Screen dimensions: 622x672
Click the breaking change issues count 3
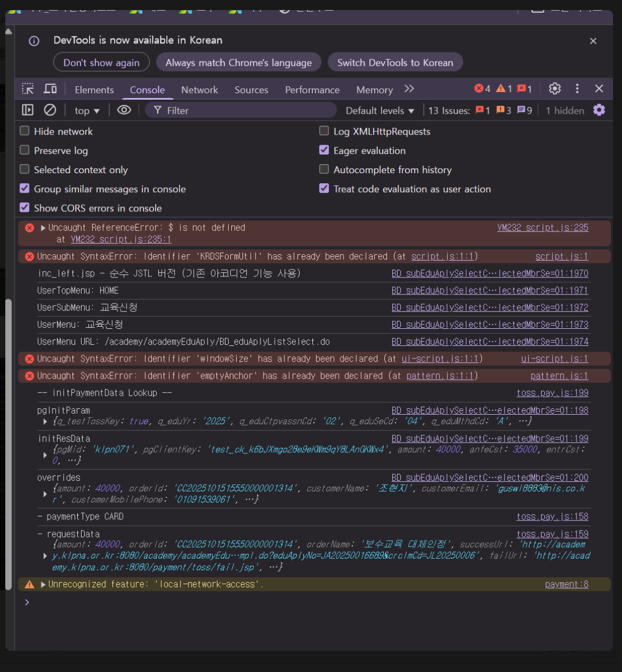503,111
